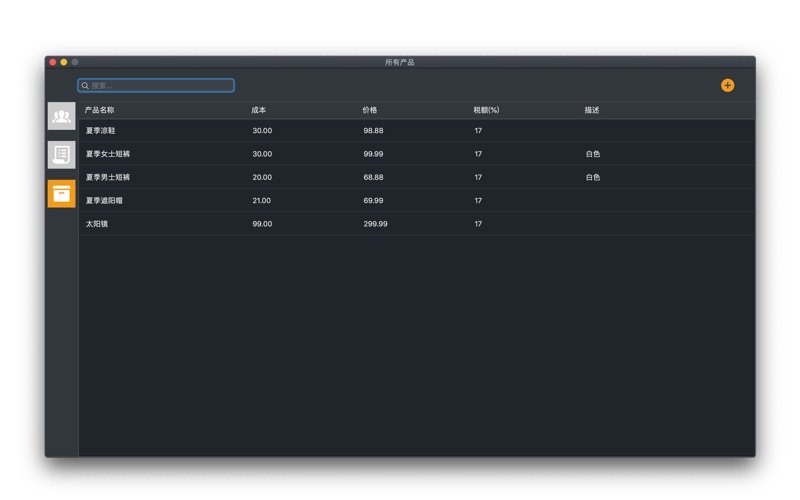Focus the 搜索 search field
Viewport: 800px width, 500px height.
(x=160, y=86)
